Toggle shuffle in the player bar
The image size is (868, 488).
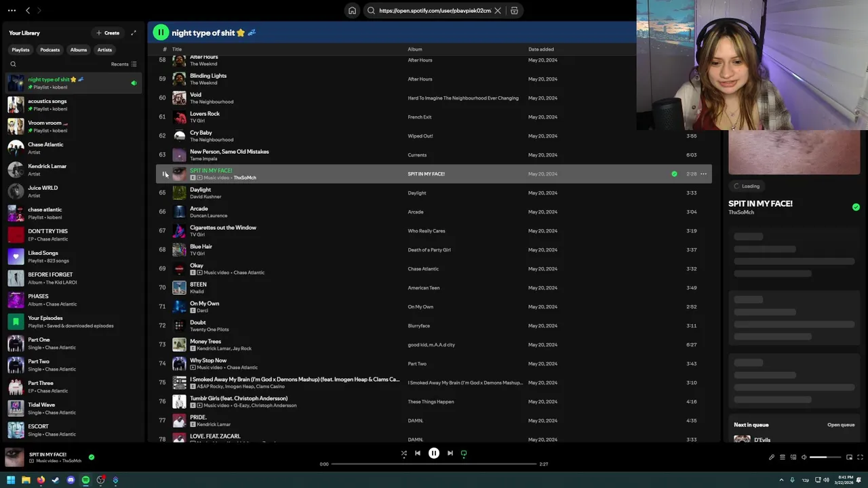(403, 453)
